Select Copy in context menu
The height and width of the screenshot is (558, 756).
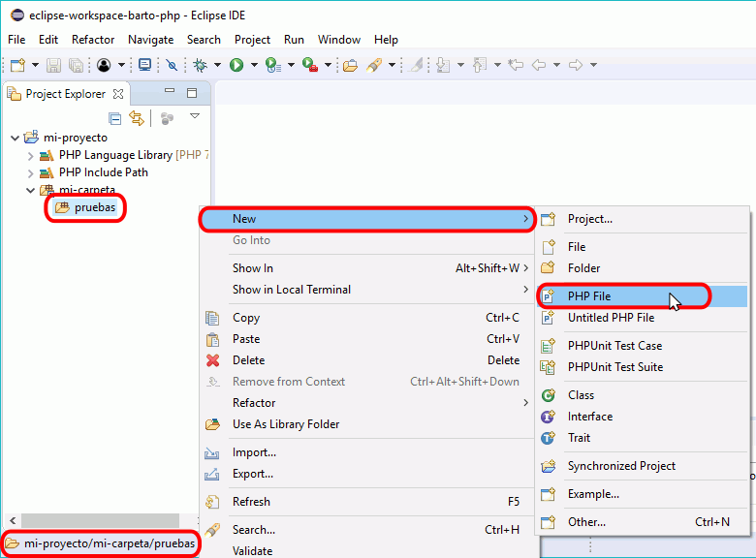(x=366, y=318)
